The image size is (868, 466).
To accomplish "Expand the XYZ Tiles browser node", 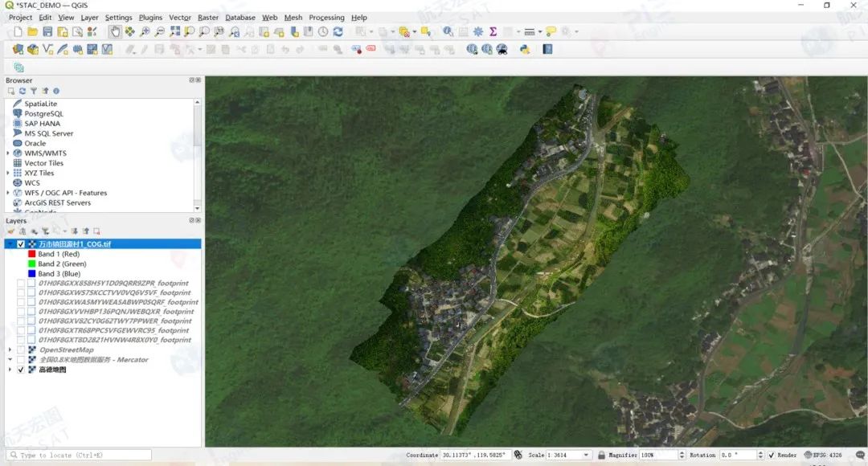I will [x=8, y=174].
